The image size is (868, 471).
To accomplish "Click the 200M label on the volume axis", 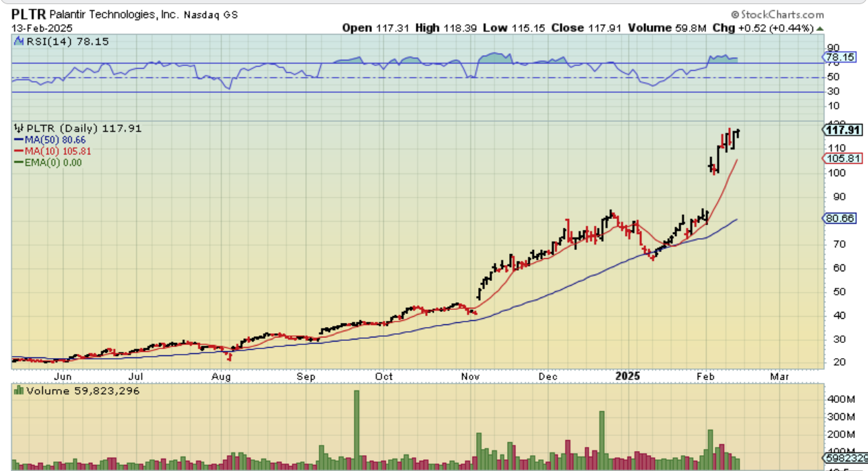I will [840, 435].
